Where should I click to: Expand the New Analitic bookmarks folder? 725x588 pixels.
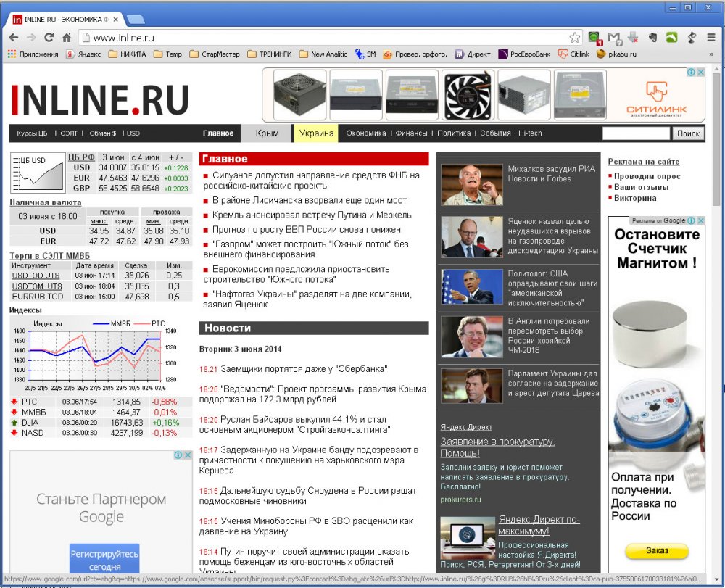(x=323, y=54)
